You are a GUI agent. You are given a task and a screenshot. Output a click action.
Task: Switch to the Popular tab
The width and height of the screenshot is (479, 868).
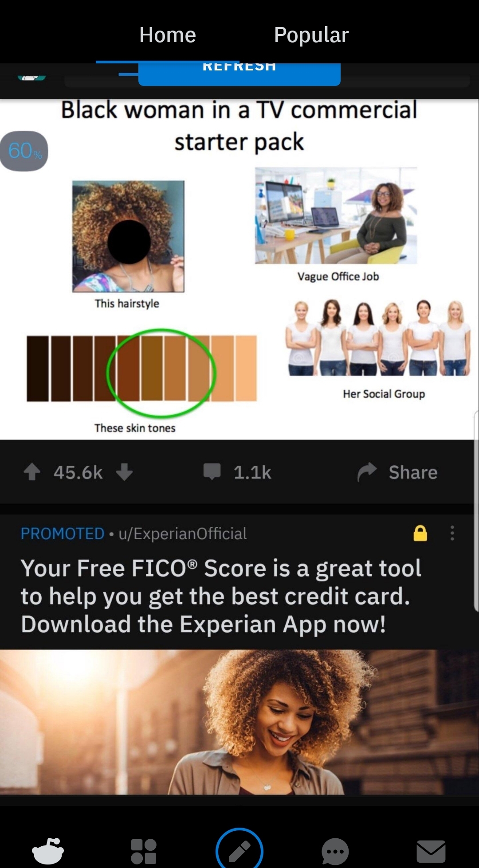point(311,35)
